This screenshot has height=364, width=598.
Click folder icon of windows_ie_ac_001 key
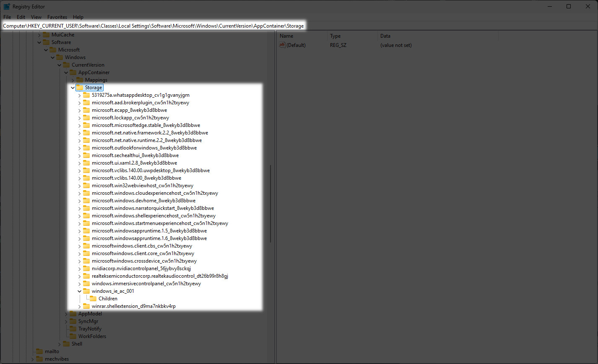(86, 291)
